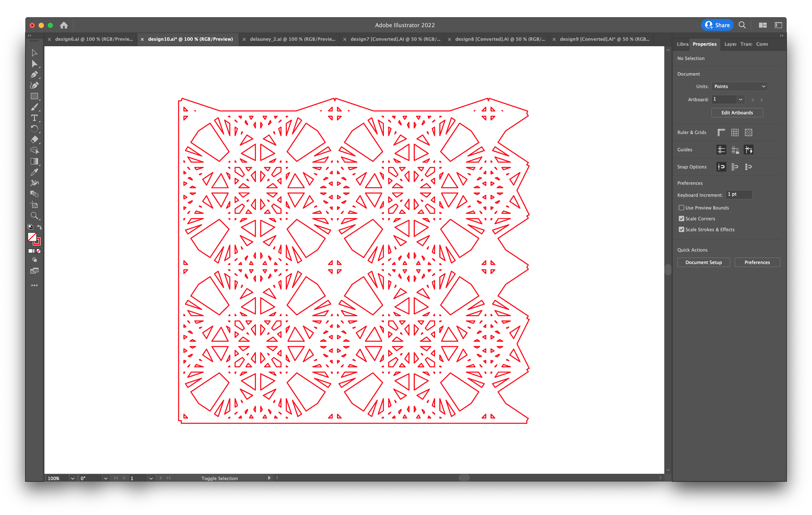This screenshot has width=812, height=515.
Task: Toggle rulers in Ruler & Grids
Action: [722, 132]
